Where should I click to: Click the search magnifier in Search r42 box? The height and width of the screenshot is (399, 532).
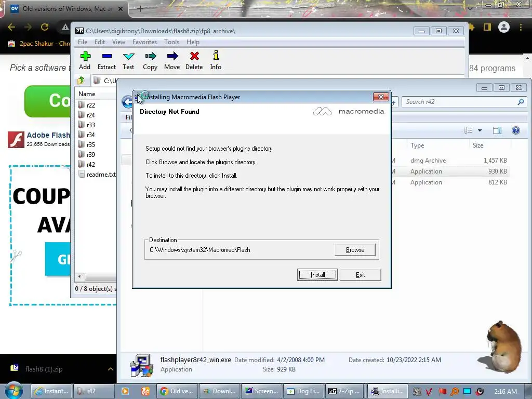521,102
